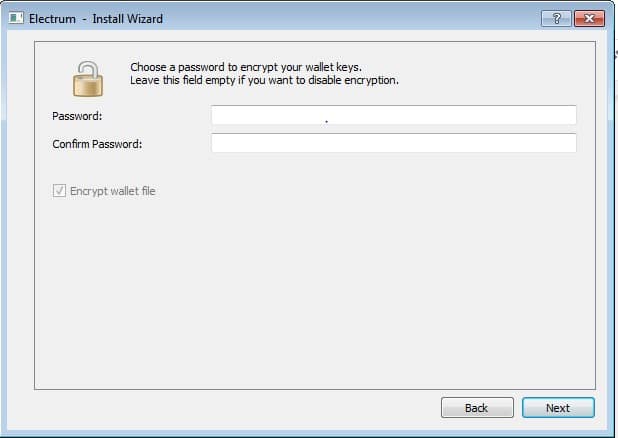Screen dimensions: 618x438
Task: Click the 'Leave this field empty' instruction line
Action: (x=264, y=80)
